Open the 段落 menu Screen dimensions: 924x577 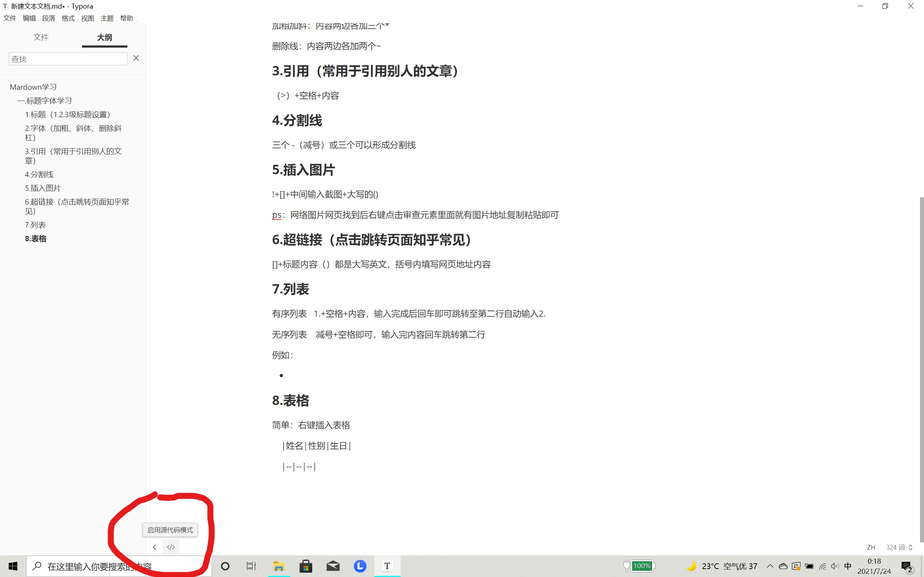[48, 18]
